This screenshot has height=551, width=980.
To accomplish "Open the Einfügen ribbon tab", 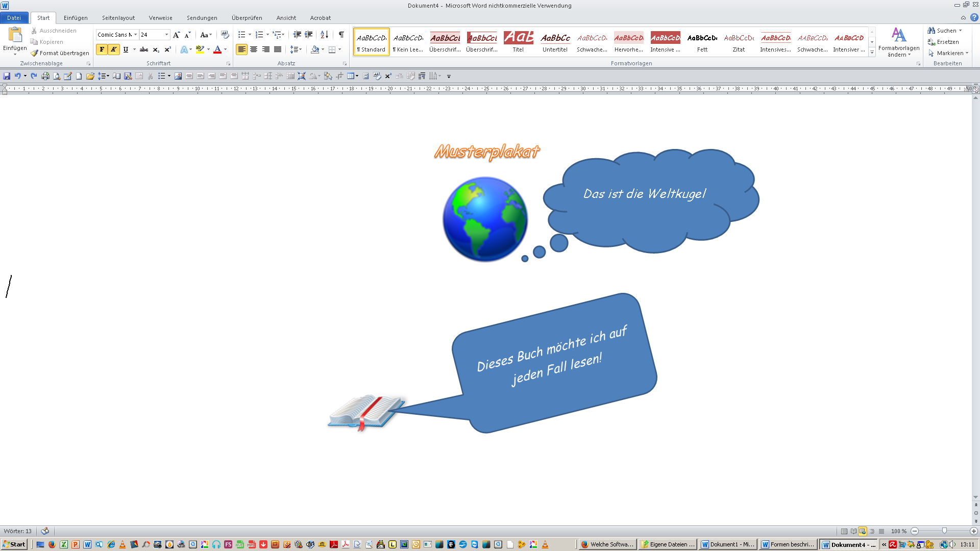I will point(76,18).
